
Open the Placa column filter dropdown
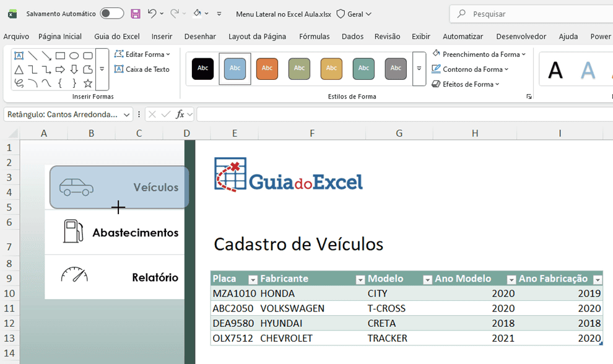point(253,280)
